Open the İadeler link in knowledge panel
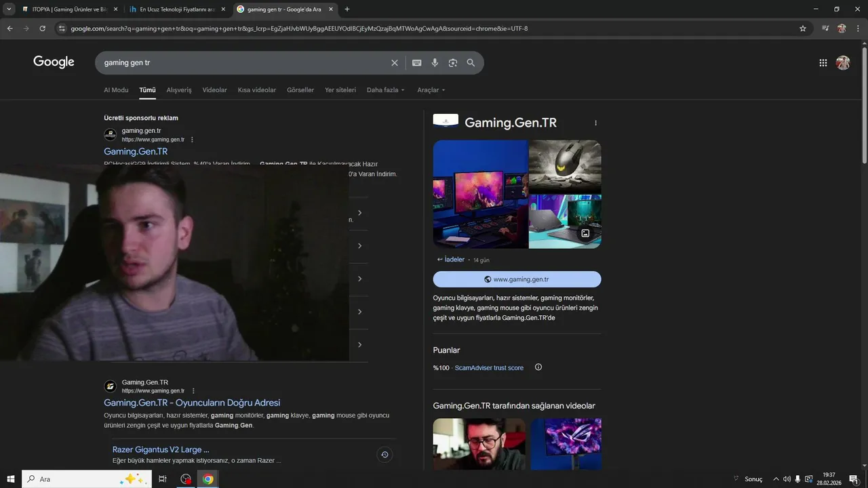Viewport: 868px width, 488px height. [x=454, y=260]
